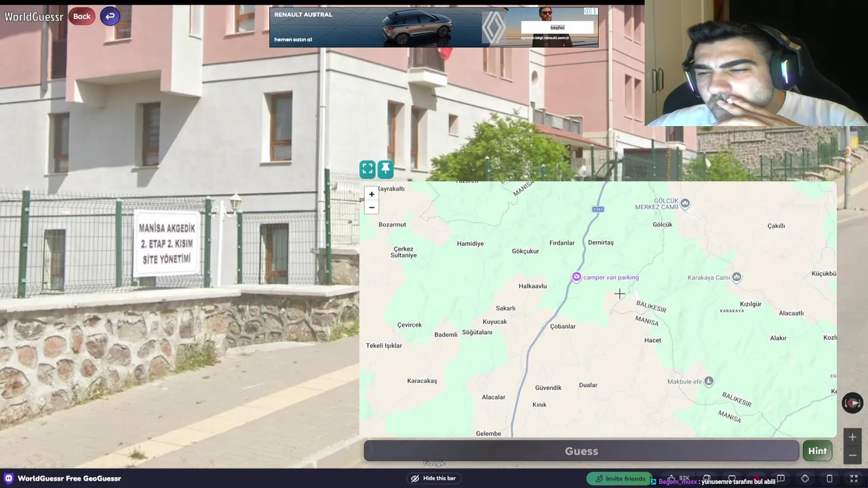Click Alakır on the map

pos(778,338)
